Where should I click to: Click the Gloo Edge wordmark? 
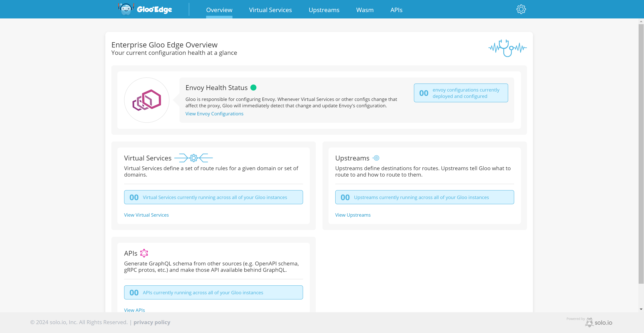[154, 10]
